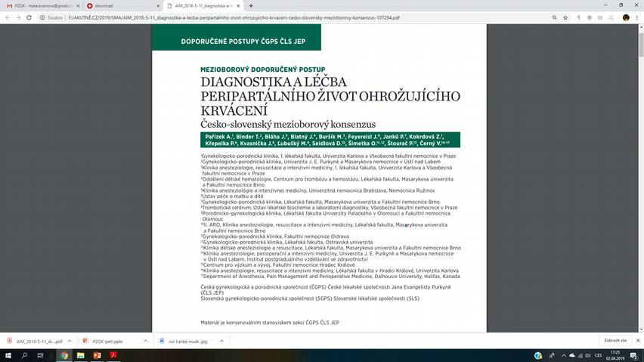Open the site info icon beside Soubor
The image size is (644, 362).
tap(42, 17)
